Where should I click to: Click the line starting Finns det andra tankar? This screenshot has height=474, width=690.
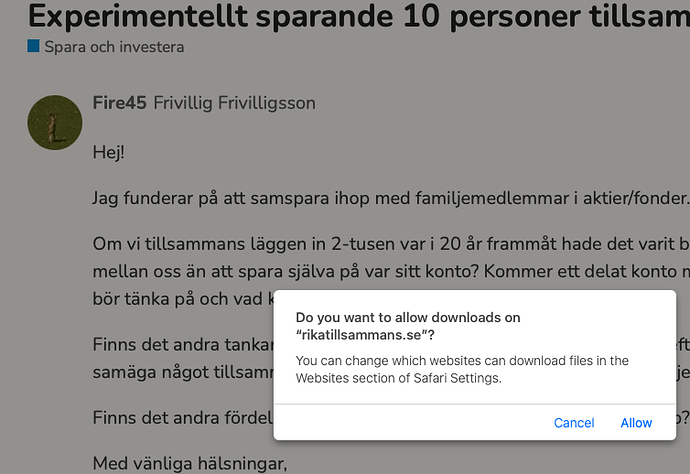(180, 345)
